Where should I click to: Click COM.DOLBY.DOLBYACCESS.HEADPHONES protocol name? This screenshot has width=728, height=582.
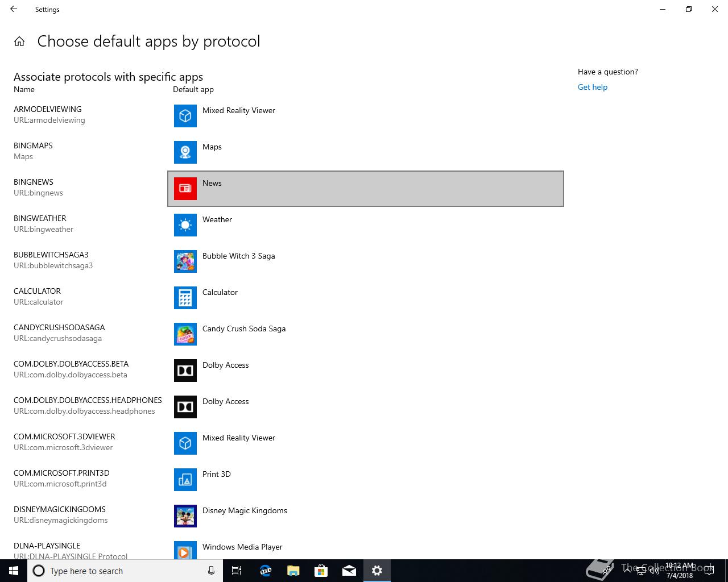(88, 400)
